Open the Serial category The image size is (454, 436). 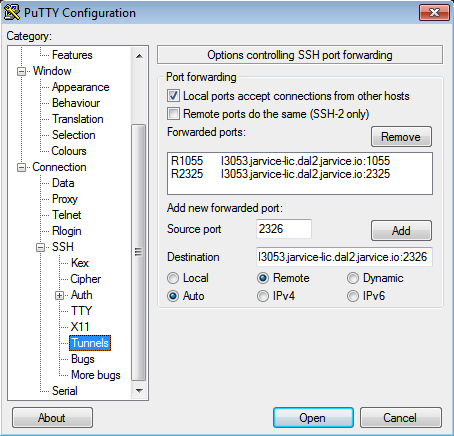point(65,391)
